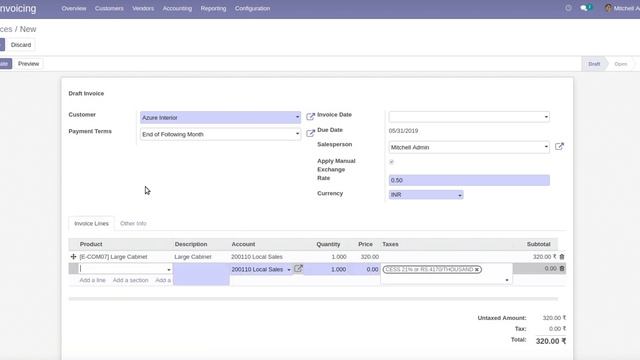
Task: Open the Invoice Date picker dropdown
Action: pos(546,117)
